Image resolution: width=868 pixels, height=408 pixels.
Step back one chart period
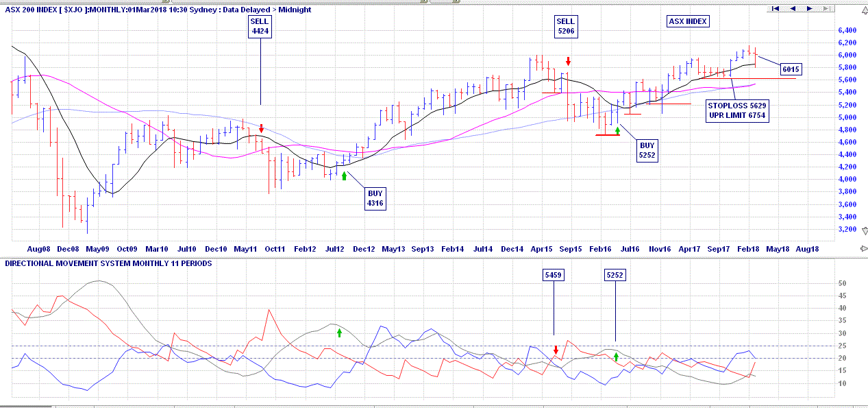[x=793, y=8]
